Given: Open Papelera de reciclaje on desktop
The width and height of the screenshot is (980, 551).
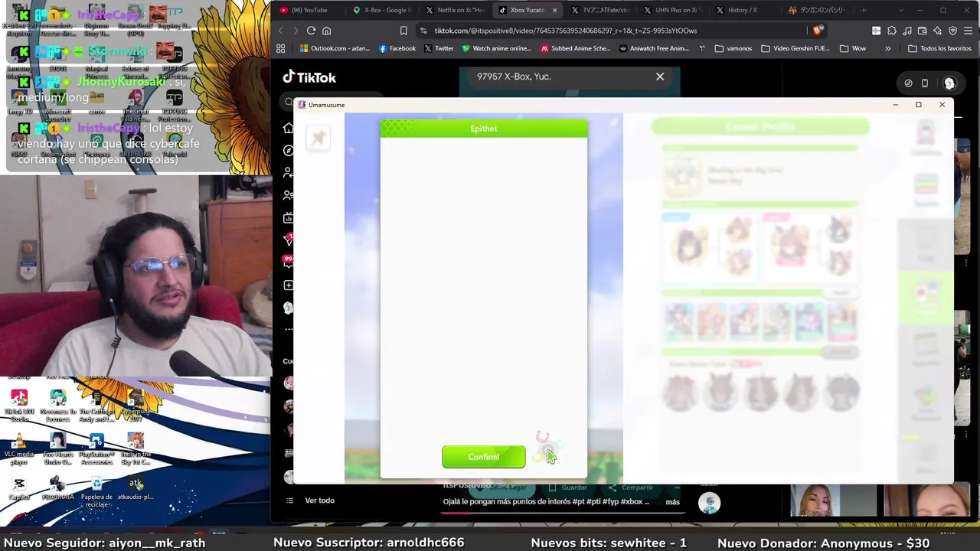Looking at the screenshot, I should point(96,491).
